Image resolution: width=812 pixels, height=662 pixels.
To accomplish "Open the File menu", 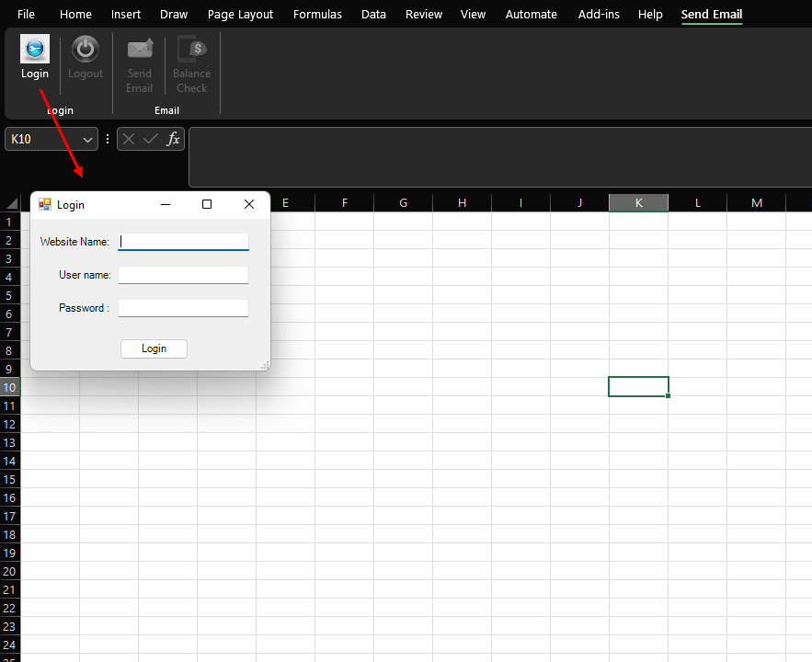I will click(x=26, y=14).
